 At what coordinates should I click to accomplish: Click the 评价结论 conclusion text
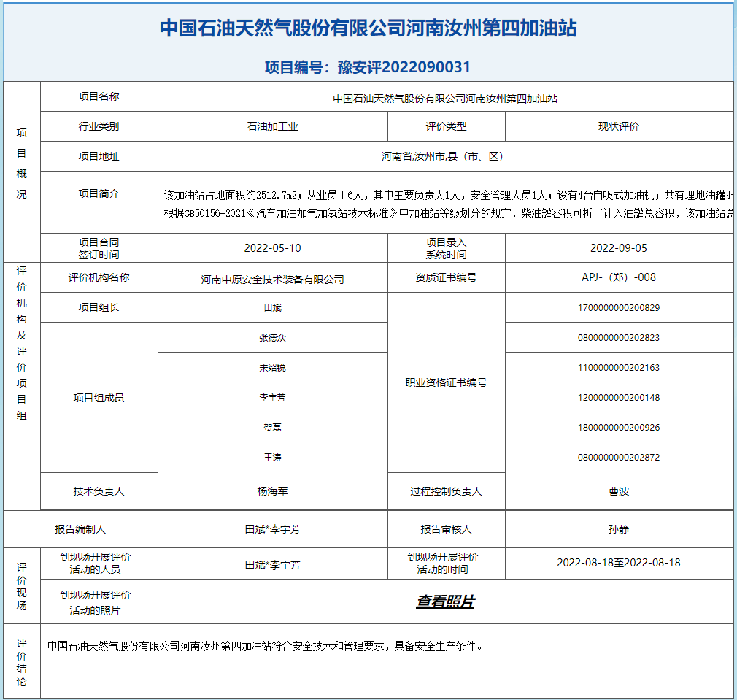coord(265,646)
